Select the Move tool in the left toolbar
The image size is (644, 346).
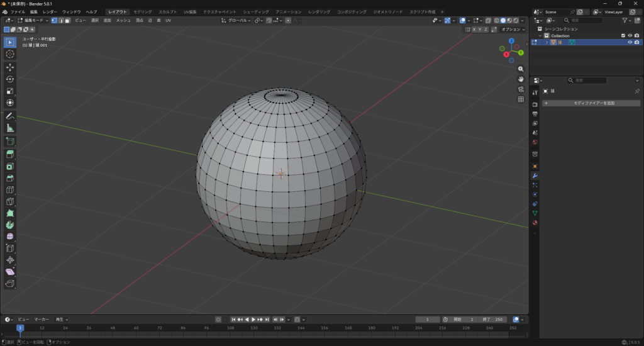tap(10, 67)
